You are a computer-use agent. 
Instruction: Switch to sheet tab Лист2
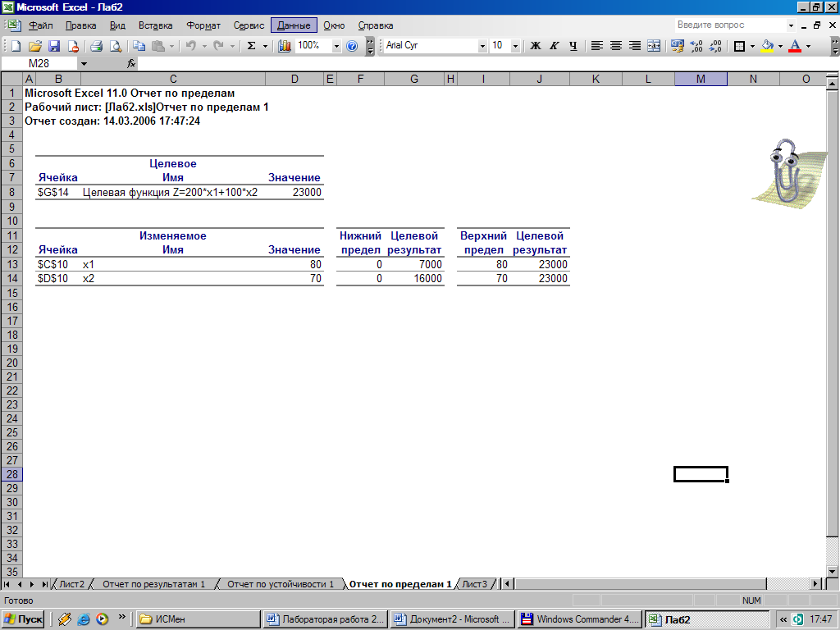pos(72,584)
